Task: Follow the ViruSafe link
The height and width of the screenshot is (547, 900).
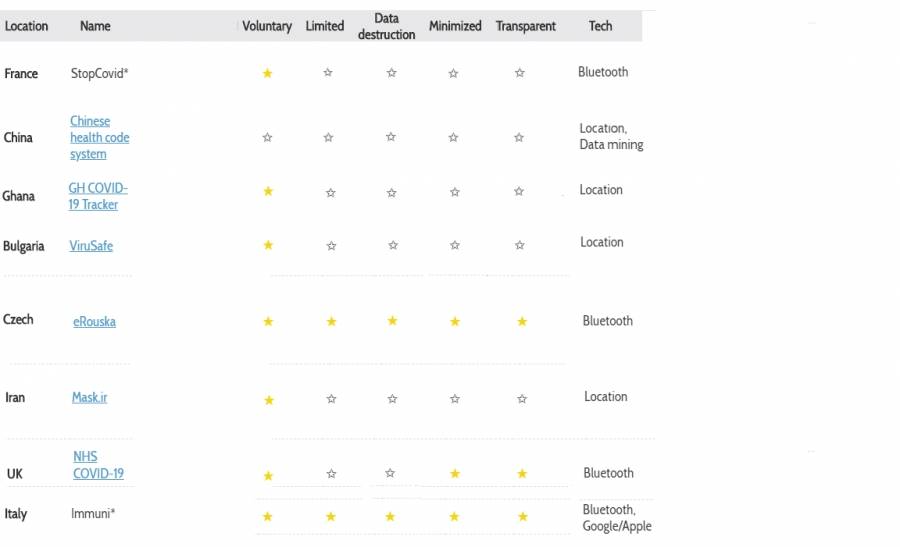Action: [x=91, y=246]
